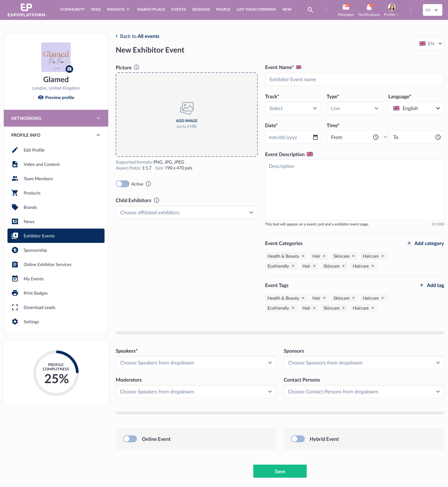Image resolution: width=448 pixels, height=487 pixels.
Task: Open the Date calendar picker icon
Action: [x=315, y=137]
